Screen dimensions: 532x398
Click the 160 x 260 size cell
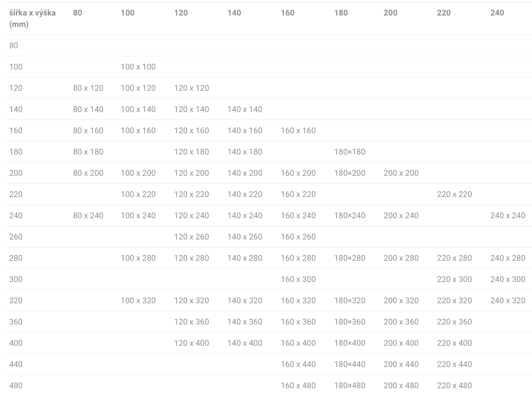[x=298, y=237]
